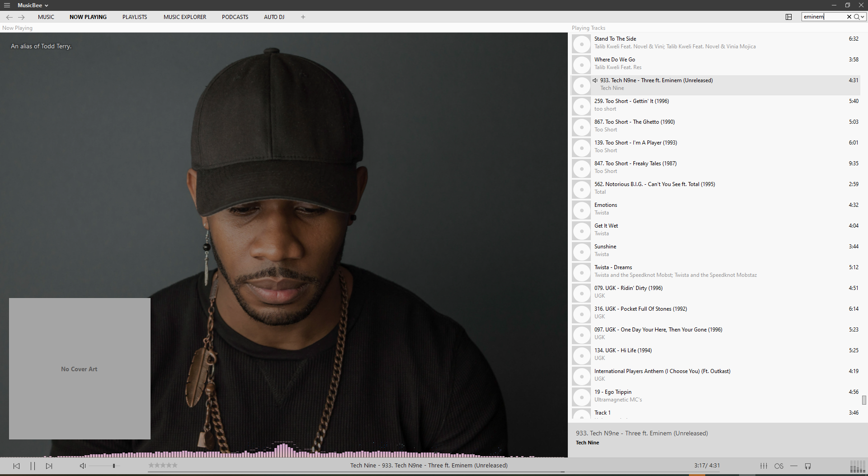Click the dash icon beside Last.fm
The image size is (868, 476).
[793, 466]
